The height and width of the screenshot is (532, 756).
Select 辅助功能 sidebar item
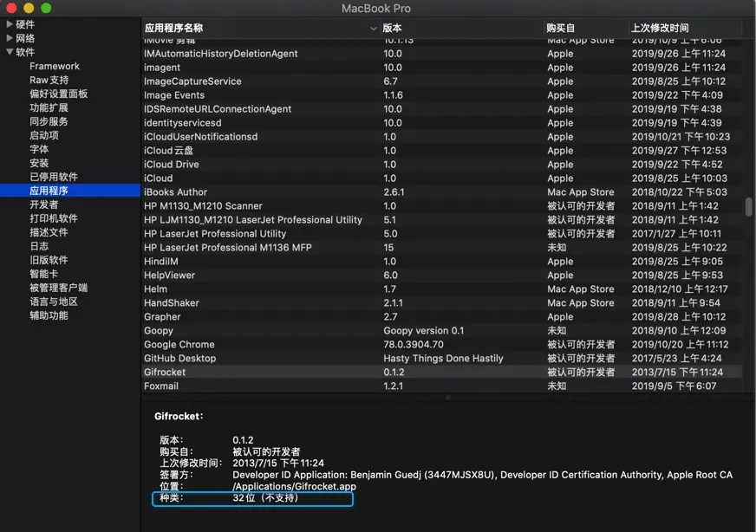pyautogui.click(x=49, y=315)
